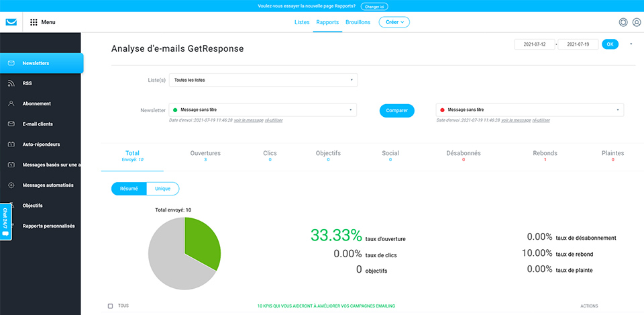Click voir le message under the compared newsletter
Viewport: 644px width, 315px height.
516,120
